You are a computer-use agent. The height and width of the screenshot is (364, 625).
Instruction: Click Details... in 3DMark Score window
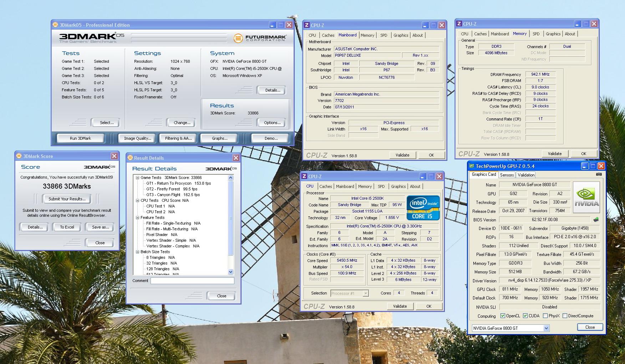point(35,227)
